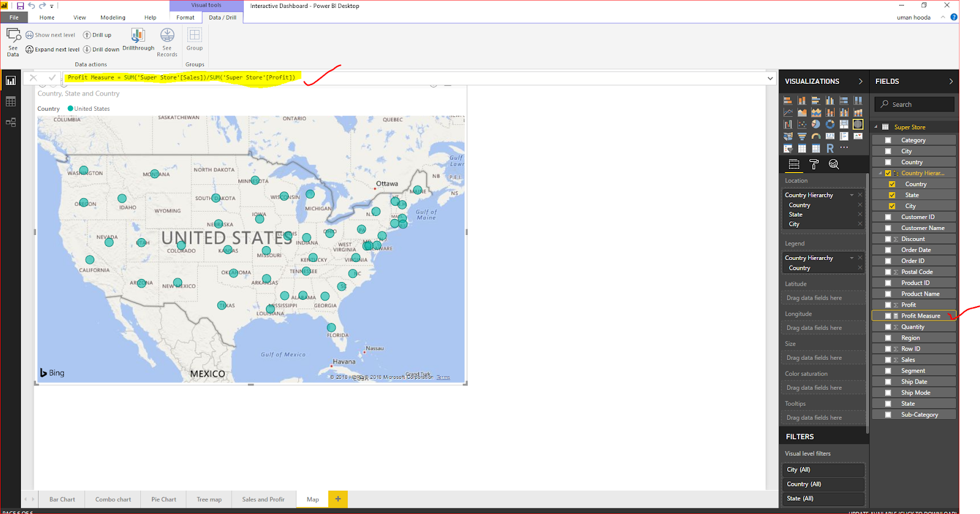Open the Format paint roller pane
The image size is (980, 514).
click(x=814, y=164)
